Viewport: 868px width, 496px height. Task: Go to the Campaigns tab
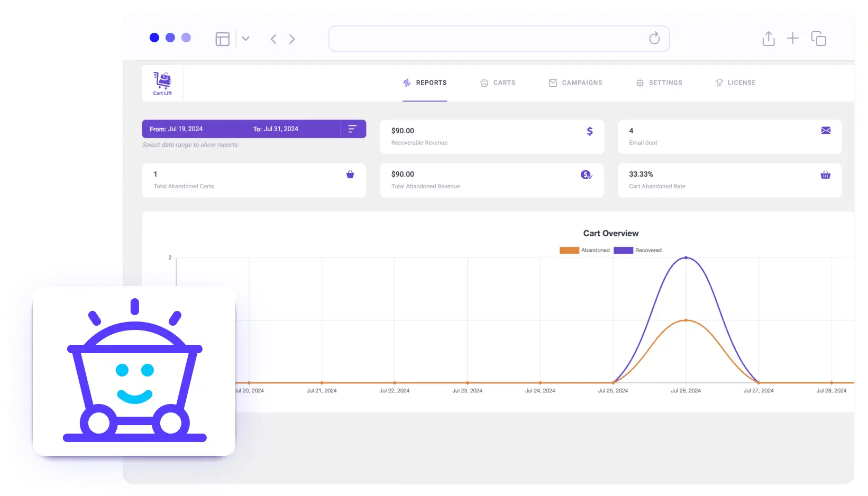pyautogui.click(x=575, y=82)
